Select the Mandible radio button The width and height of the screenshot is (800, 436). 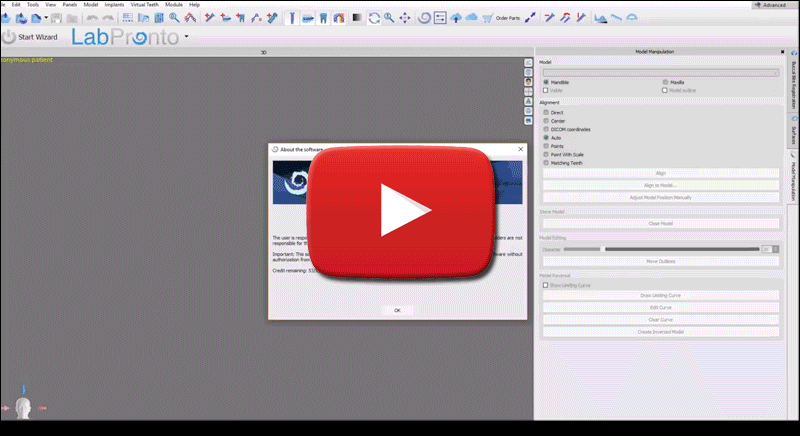[546, 82]
